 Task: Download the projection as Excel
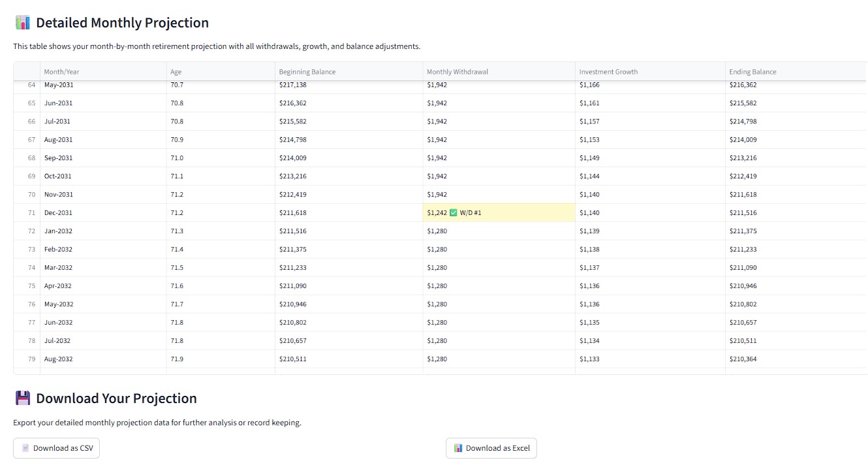tap(491, 448)
